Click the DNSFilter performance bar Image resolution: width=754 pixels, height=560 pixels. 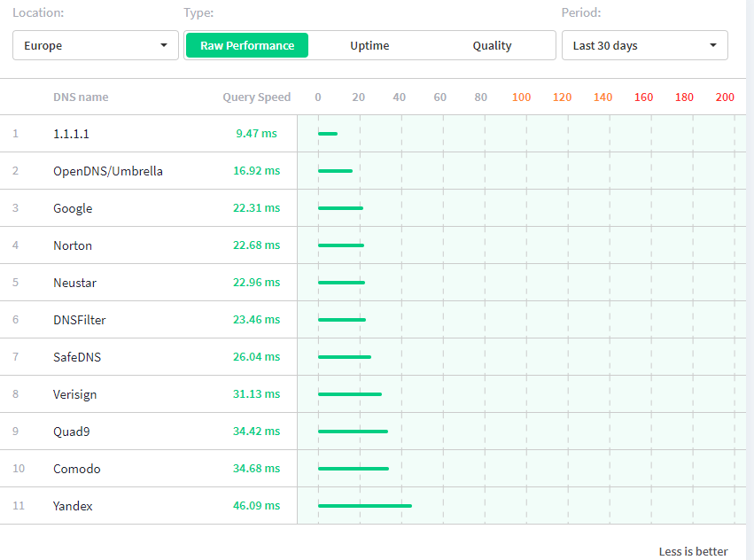point(342,320)
